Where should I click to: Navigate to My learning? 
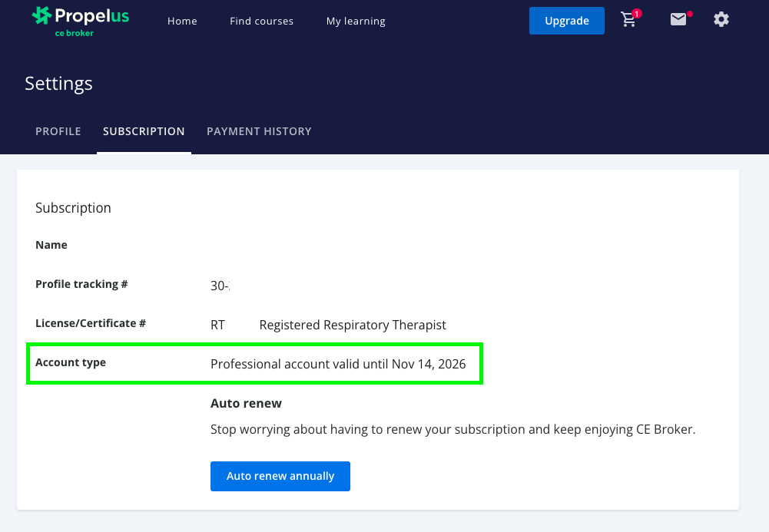[356, 21]
